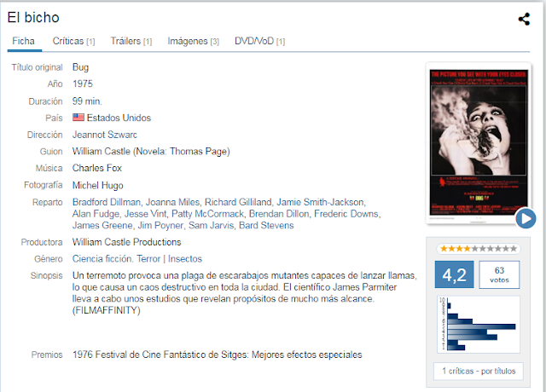
Task: Click 'William Castle Productions' text
Action: click(127, 242)
